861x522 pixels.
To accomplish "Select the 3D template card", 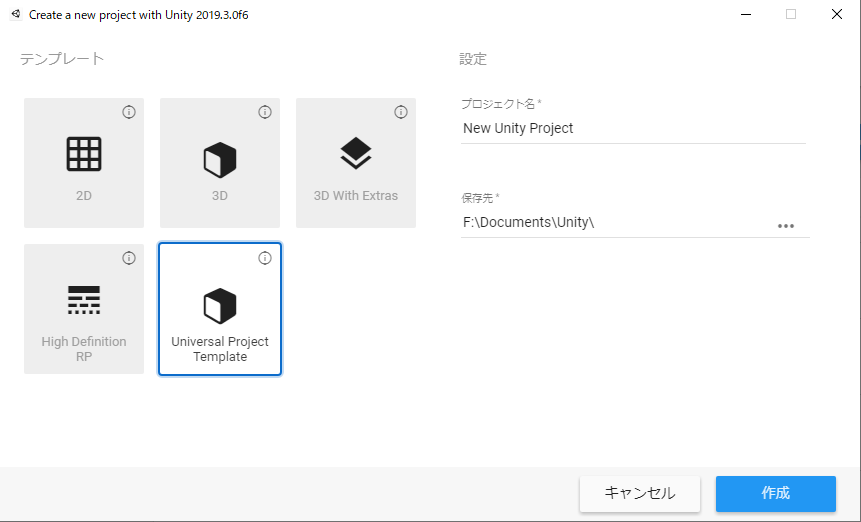I will [x=220, y=163].
